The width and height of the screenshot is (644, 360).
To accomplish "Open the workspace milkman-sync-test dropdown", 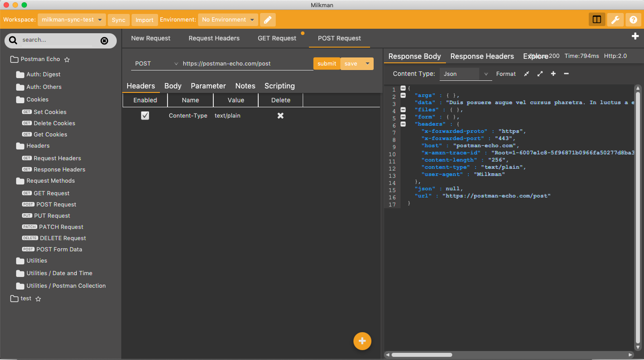I will point(72,20).
